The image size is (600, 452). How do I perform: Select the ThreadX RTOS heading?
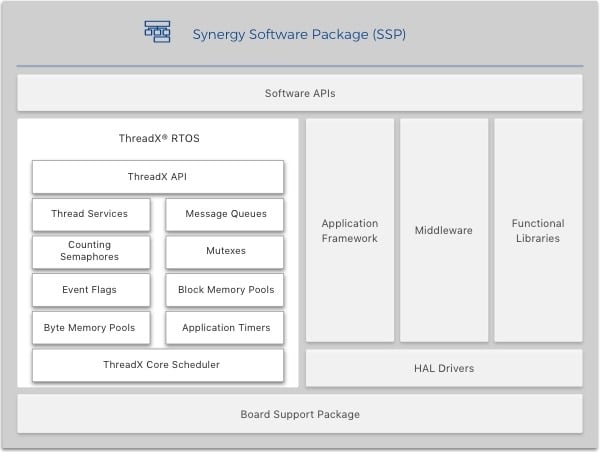pyautogui.click(x=158, y=138)
